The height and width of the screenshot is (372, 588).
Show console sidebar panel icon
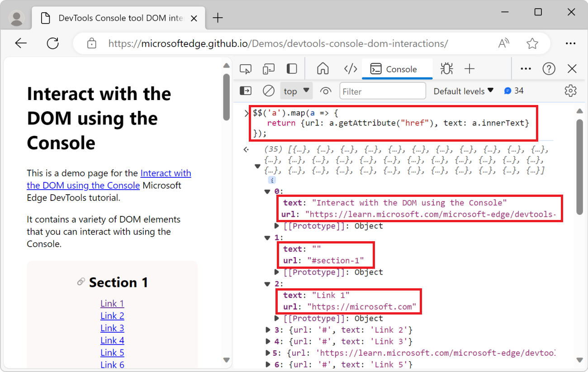[x=245, y=91]
